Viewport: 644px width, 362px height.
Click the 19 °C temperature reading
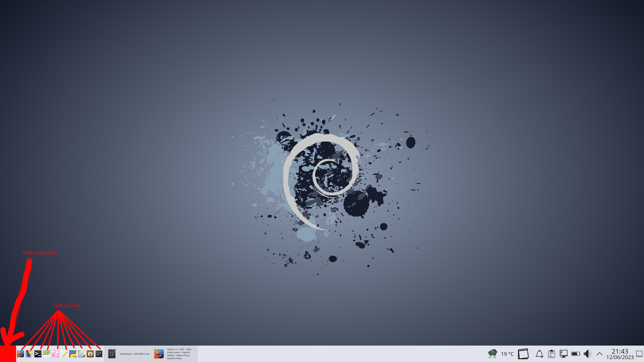507,354
